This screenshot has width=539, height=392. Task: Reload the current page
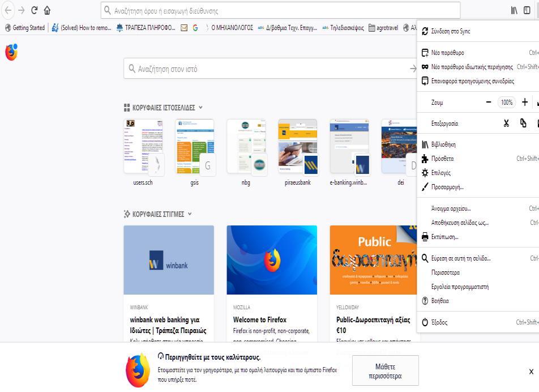click(34, 10)
